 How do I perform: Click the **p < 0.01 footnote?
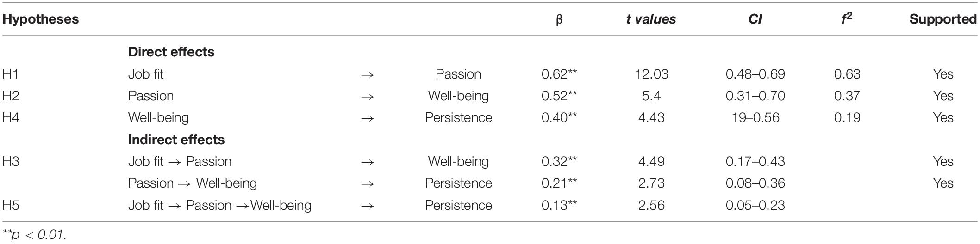[35, 235]
